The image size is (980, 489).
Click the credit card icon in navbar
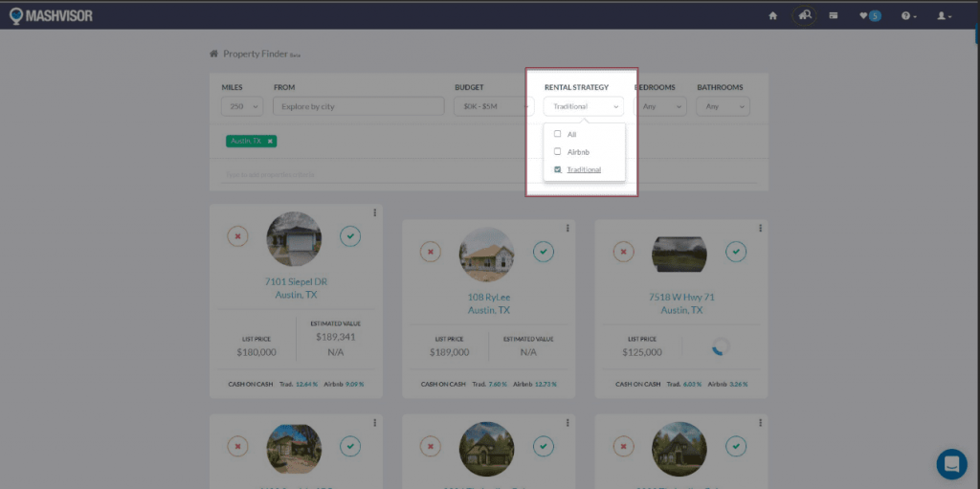[x=835, y=15]
